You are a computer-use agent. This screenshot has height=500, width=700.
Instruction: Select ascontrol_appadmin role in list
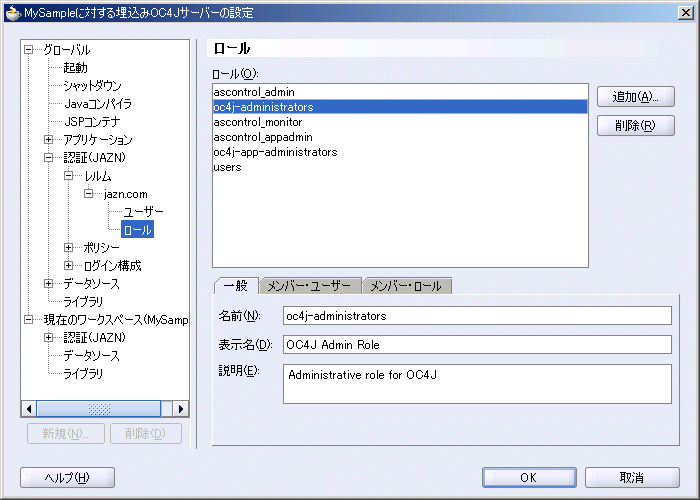point(400,137)
